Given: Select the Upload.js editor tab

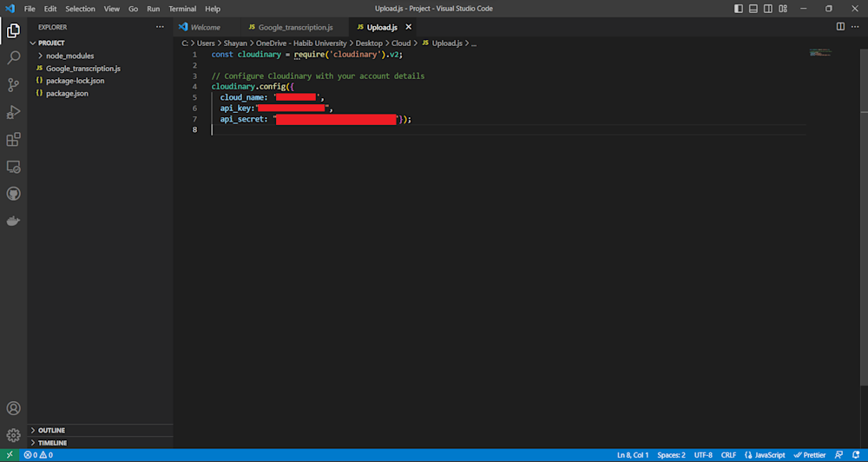Looking at the screenshot, I should [382, 27].
